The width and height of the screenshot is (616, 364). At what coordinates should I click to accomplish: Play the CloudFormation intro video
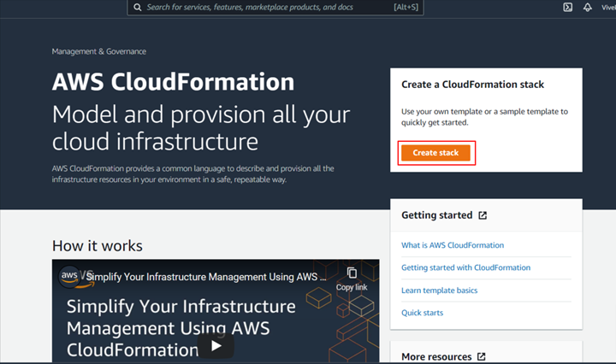(216, 344)
